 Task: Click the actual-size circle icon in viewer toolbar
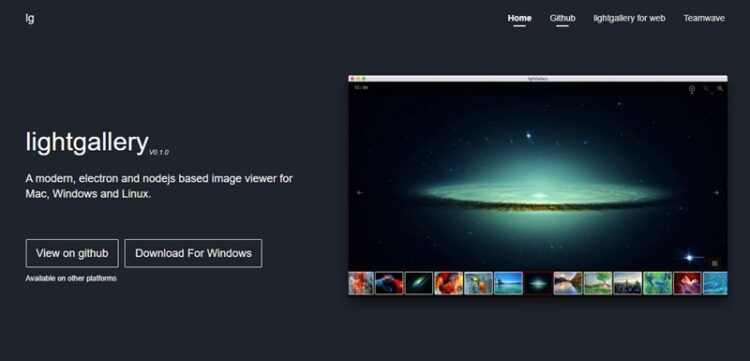[x=692, y=89]
